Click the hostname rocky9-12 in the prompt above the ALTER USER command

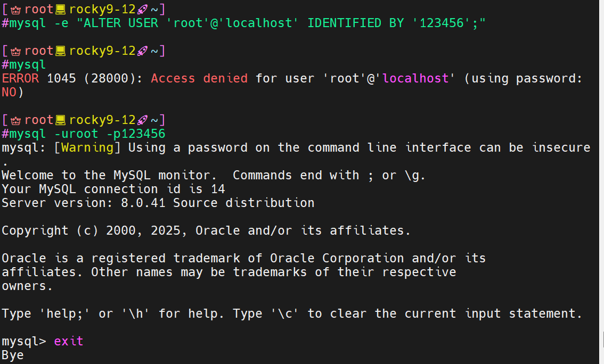102,9
